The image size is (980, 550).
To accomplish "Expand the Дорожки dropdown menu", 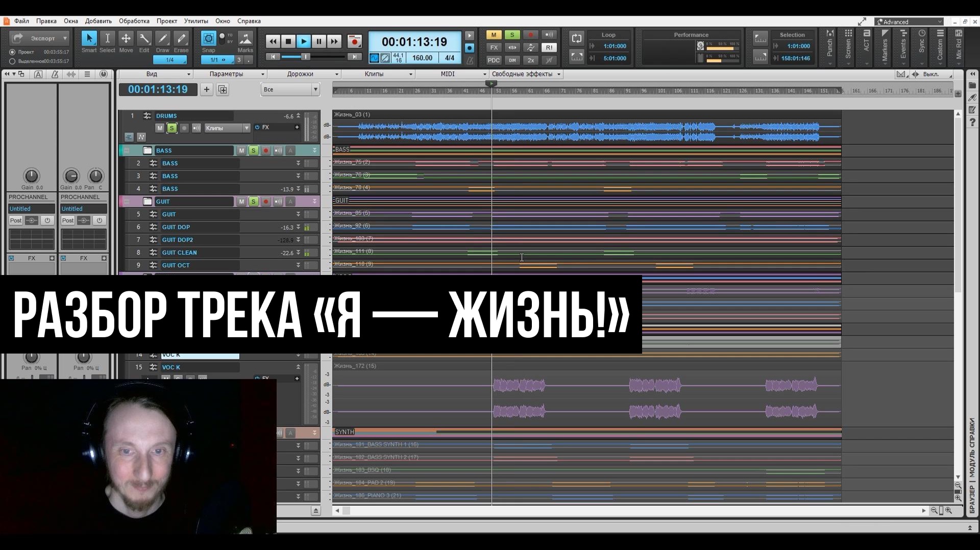I will coord(304,74).
